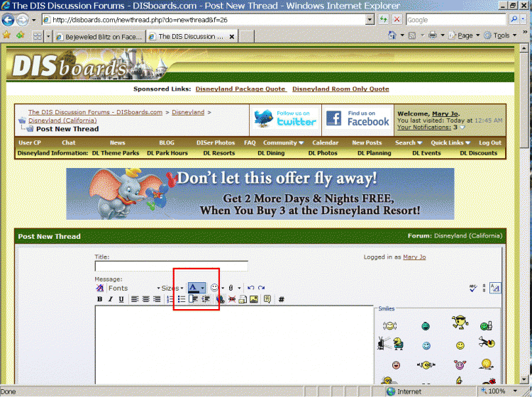
Task: Toggle Align Right
Action: coord(157,299)
